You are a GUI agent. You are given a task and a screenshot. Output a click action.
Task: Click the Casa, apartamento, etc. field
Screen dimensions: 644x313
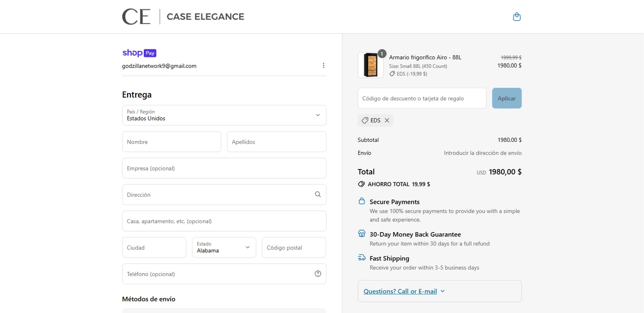pyautogui.click(x=224, y=221)
